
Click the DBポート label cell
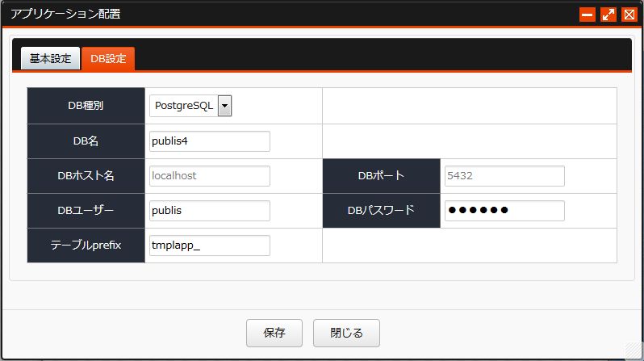(x=381, y=176)
